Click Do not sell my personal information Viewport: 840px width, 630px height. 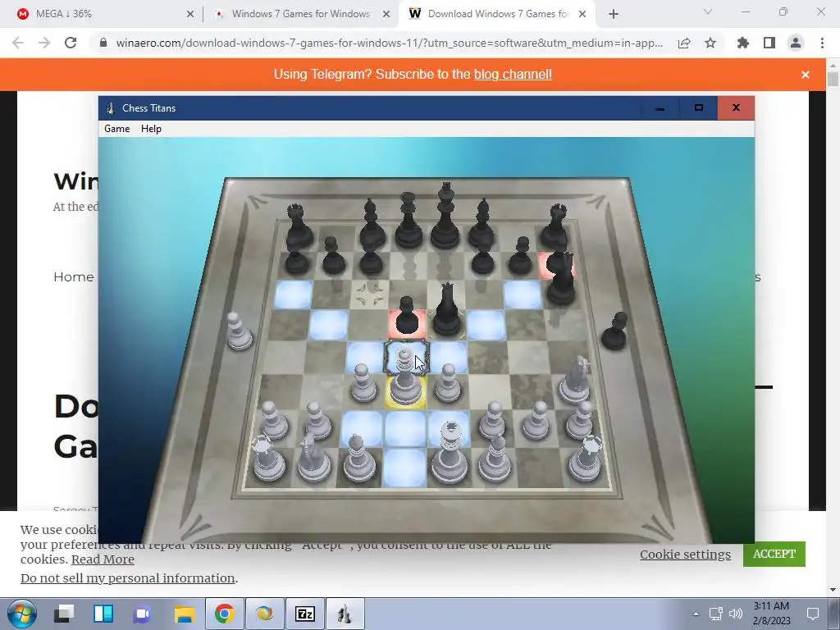[127, 578]
